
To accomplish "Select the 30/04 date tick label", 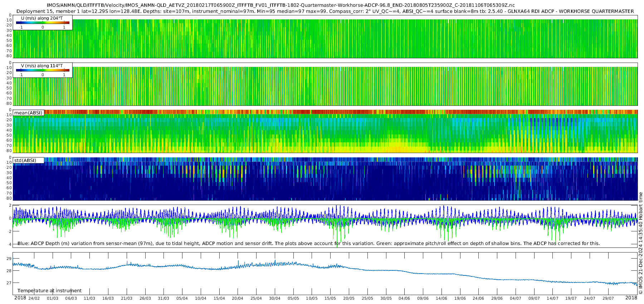I will tap(275, 298).
